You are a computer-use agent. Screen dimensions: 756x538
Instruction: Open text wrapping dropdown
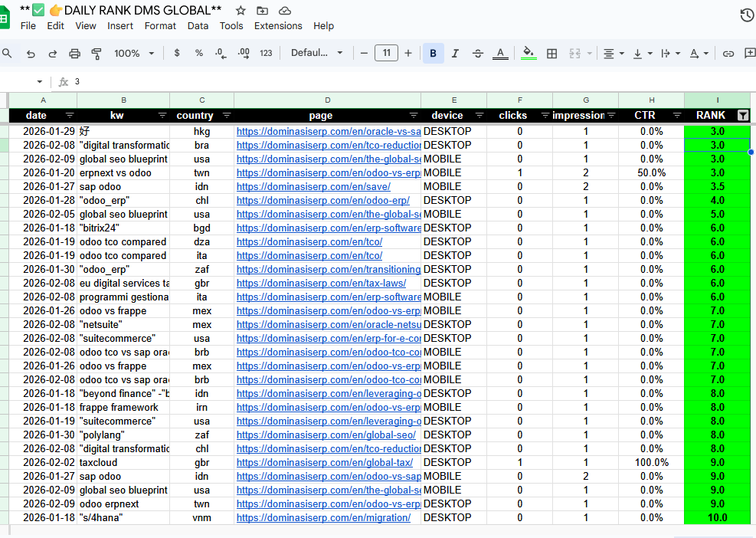coord(671,54)
